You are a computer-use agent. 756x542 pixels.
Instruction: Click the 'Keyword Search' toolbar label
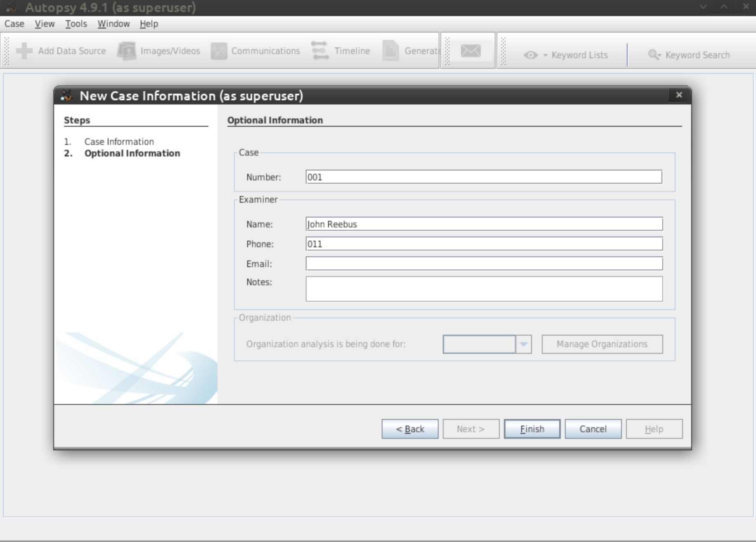point(697,55)
